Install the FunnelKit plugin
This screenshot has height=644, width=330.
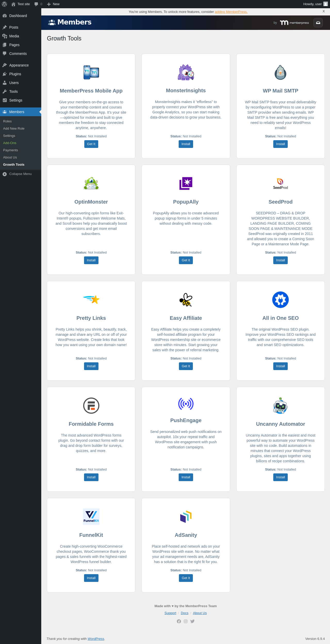coord(91,578)
